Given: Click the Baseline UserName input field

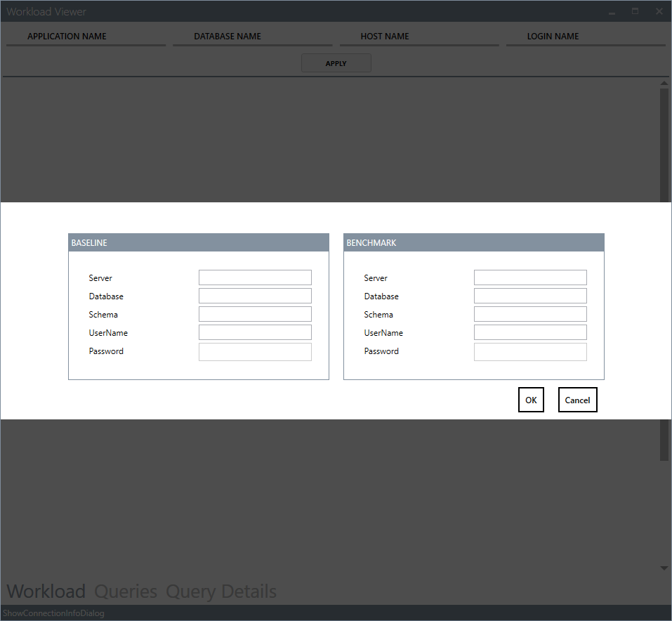Looking at the screenshot, I should [255, 332].
